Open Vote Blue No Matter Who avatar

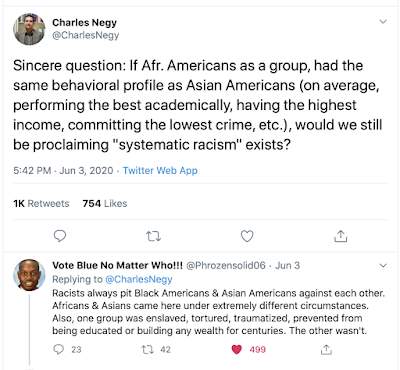pos(29,275)
